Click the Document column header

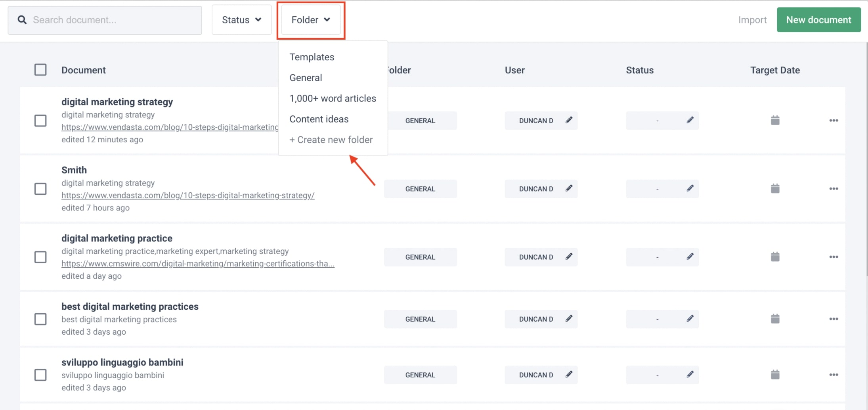(x=83, y=70)
